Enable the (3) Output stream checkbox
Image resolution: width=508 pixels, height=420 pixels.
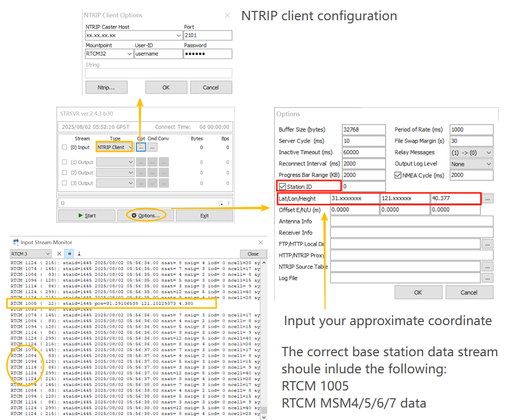coord(64,183)
